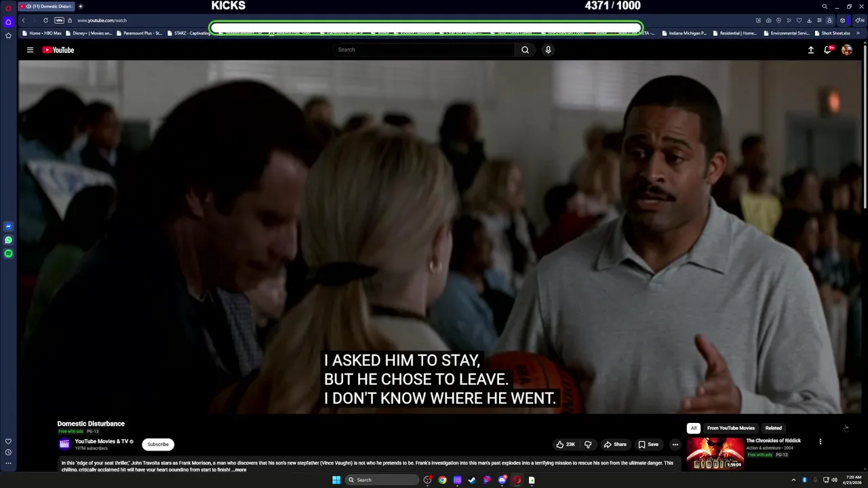The image size is (868, 488).
Task: Select the Related chip
Action: (x=774, y=428)
